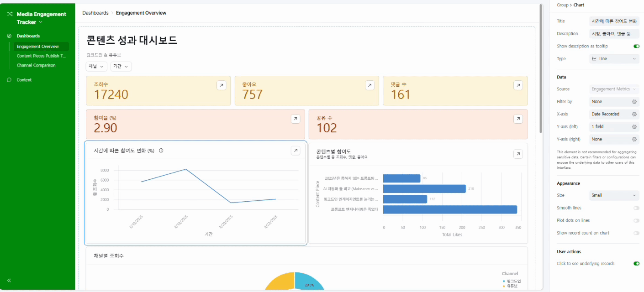Open X-axis settings gear
Image resolution: width=644 pixels, height=292 pixels.
pyautogui.click(x=634, y=114)
